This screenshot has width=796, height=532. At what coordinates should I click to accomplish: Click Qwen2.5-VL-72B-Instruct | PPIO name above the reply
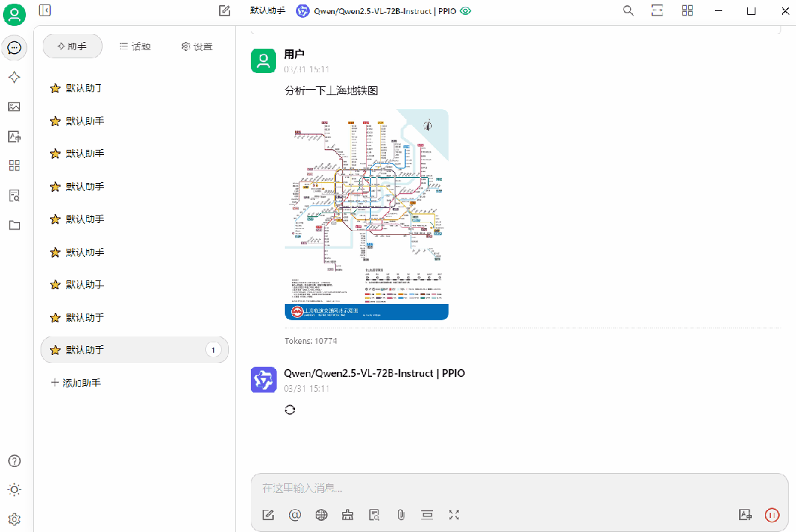[x=374, y=373]
